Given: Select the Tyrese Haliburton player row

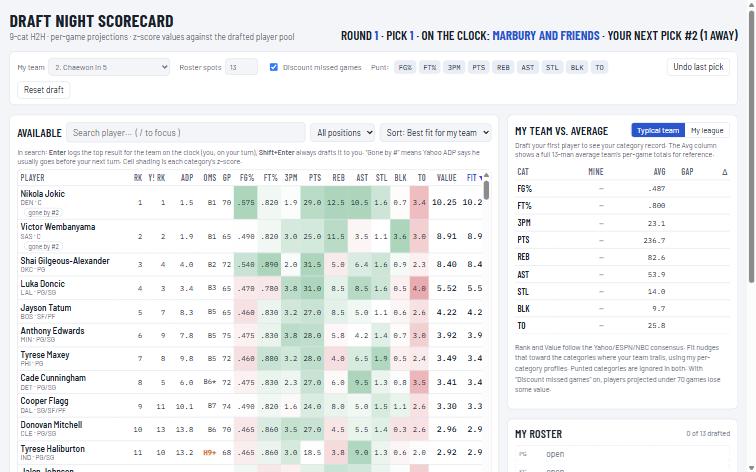Looking at the screenshot, I should tap(251, 452).
